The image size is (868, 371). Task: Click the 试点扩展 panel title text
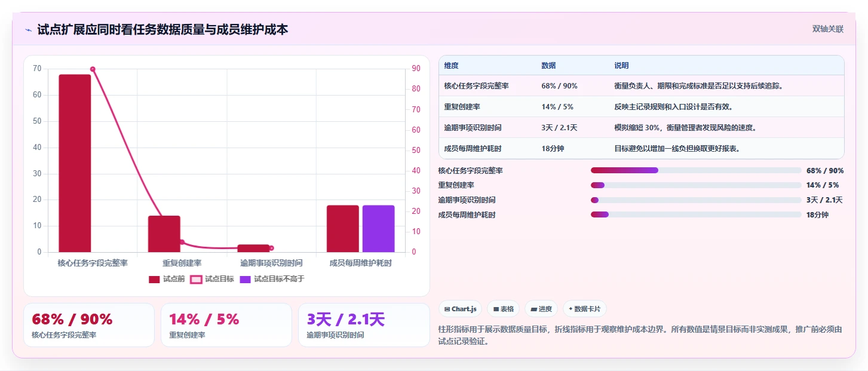click(162, 29)
